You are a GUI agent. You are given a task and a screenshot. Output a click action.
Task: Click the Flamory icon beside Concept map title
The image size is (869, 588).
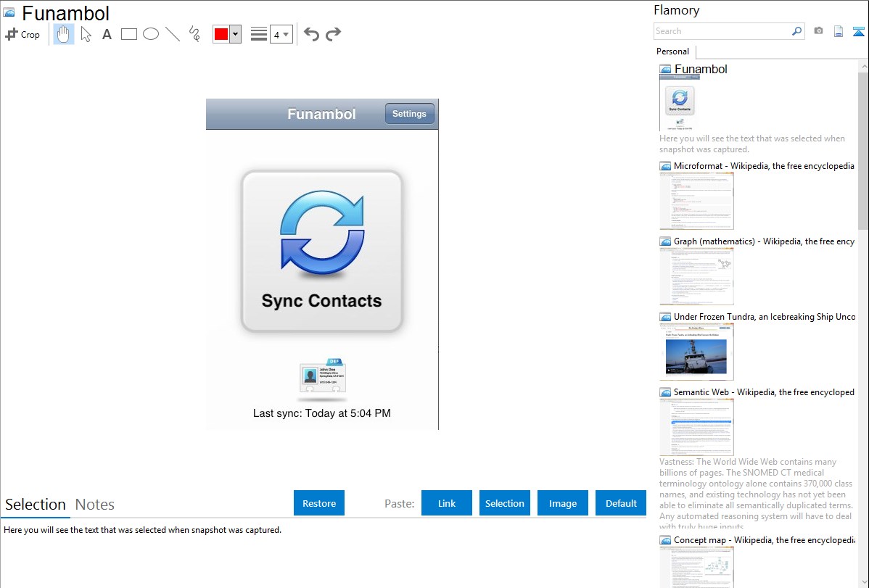(665, 540)
